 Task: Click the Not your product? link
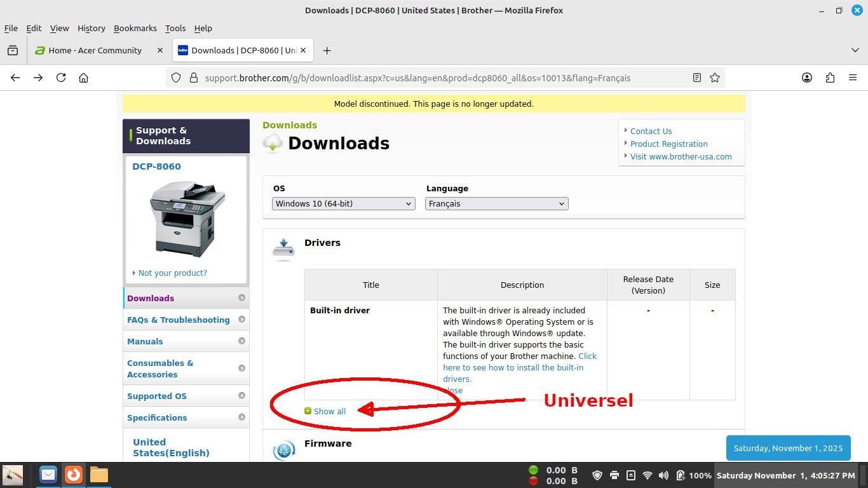(173, 273)
